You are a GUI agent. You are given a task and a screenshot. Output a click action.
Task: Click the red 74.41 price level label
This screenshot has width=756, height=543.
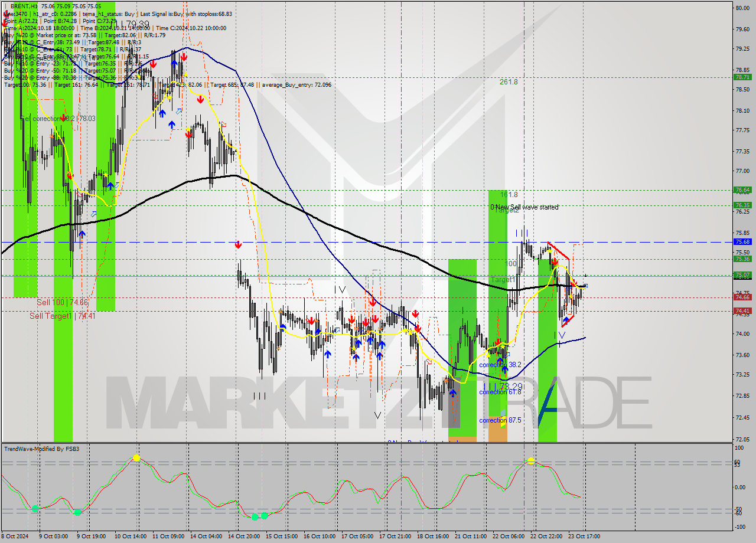point(742,311)
